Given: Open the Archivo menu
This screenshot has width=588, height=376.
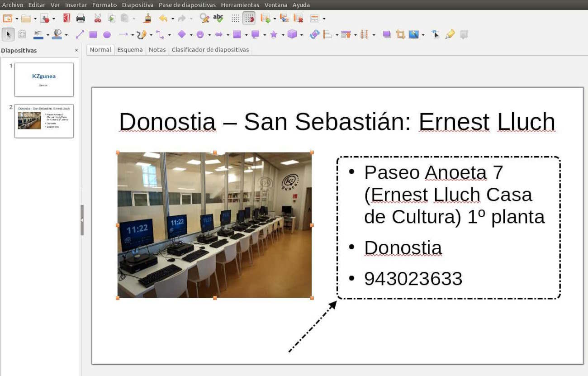Looking at the screenshot, I should (x=13, y=5).
